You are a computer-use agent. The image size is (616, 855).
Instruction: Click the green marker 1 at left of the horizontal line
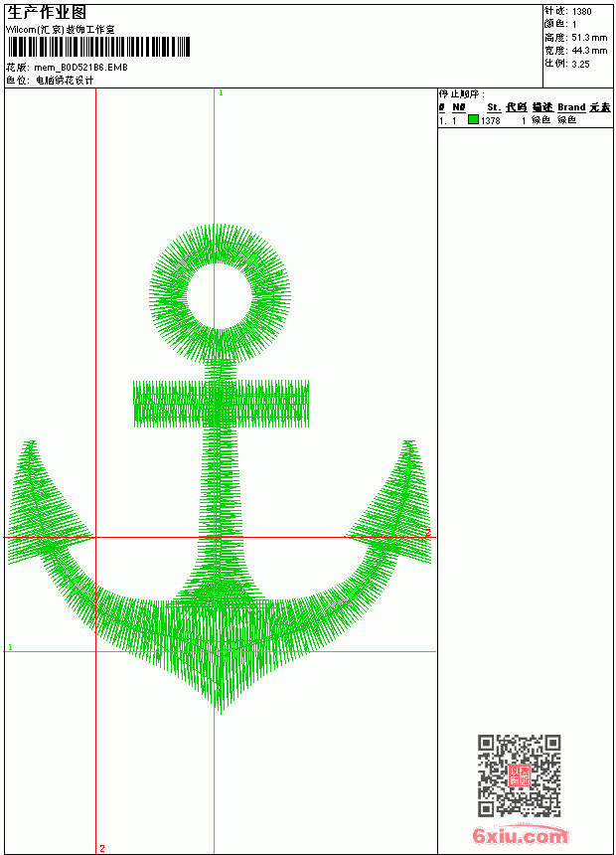(x=10, y=647)
